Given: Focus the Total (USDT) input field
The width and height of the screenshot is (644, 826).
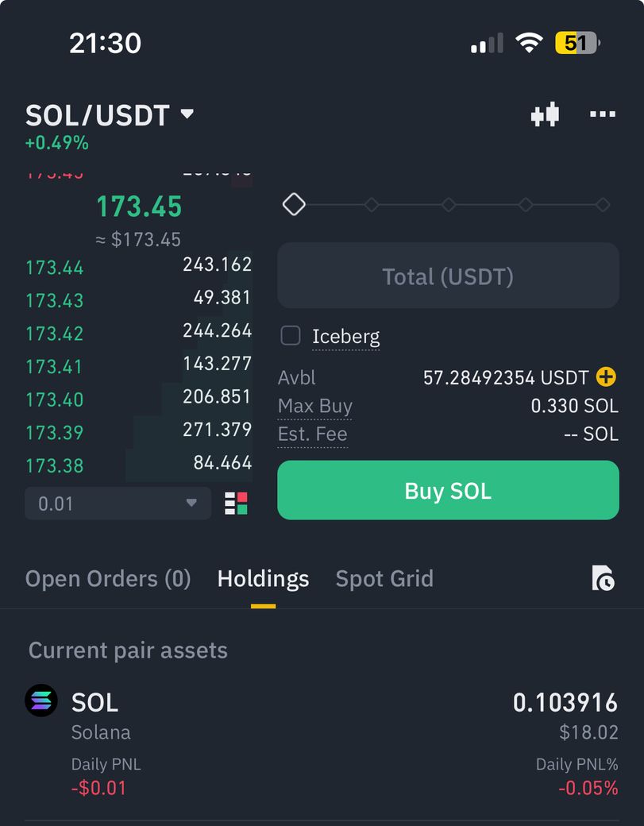Looking at the screenshot, I should click(x=448, y=276).
